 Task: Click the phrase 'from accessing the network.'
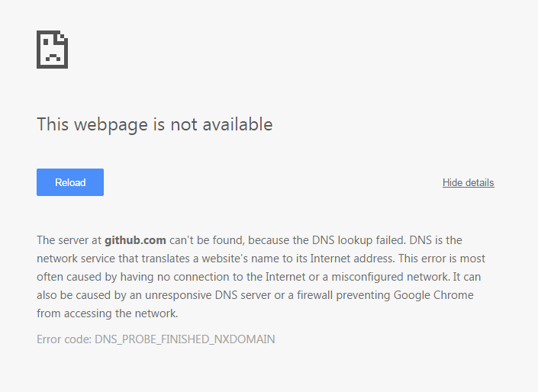pyautogui.click(x=108, y=313)
